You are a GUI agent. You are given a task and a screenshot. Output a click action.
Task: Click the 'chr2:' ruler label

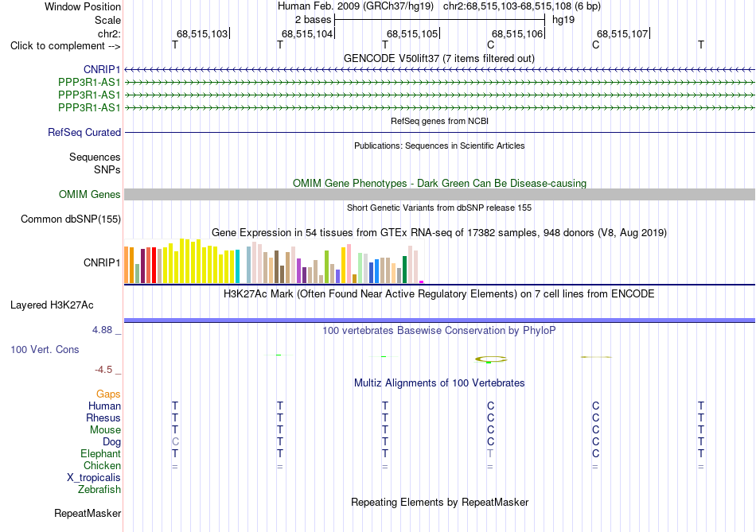point(109,33)
